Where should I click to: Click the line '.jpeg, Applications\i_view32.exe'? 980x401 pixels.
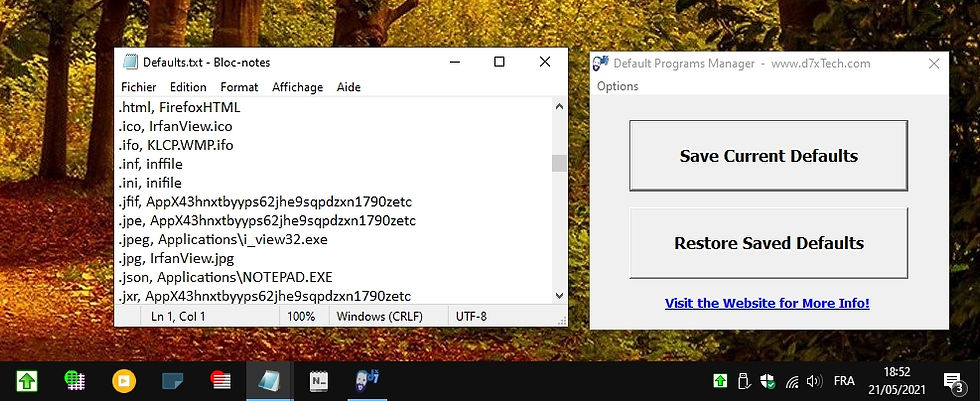click(222, 239)
